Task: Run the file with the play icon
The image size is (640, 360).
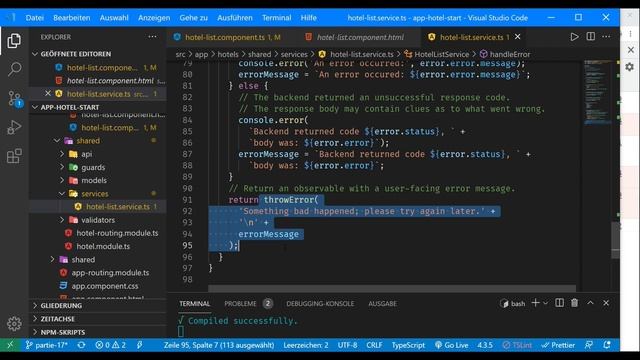Action: 574,37
